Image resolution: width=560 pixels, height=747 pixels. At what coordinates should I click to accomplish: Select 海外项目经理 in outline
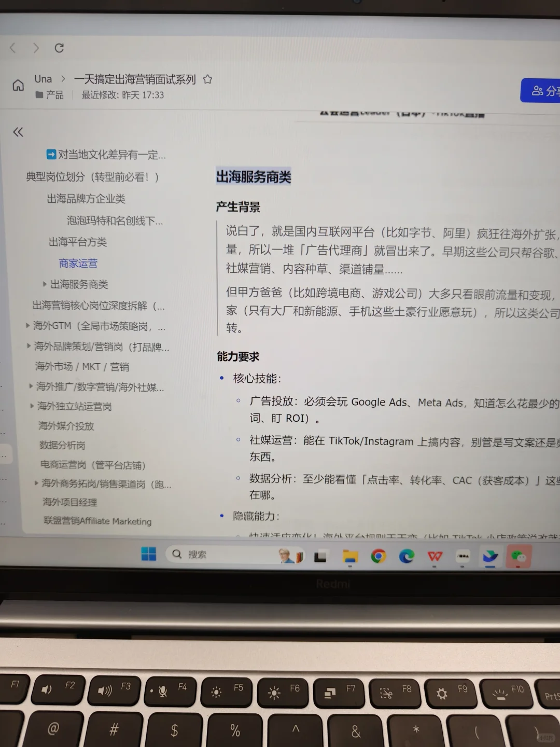click(x=70, y=502)
